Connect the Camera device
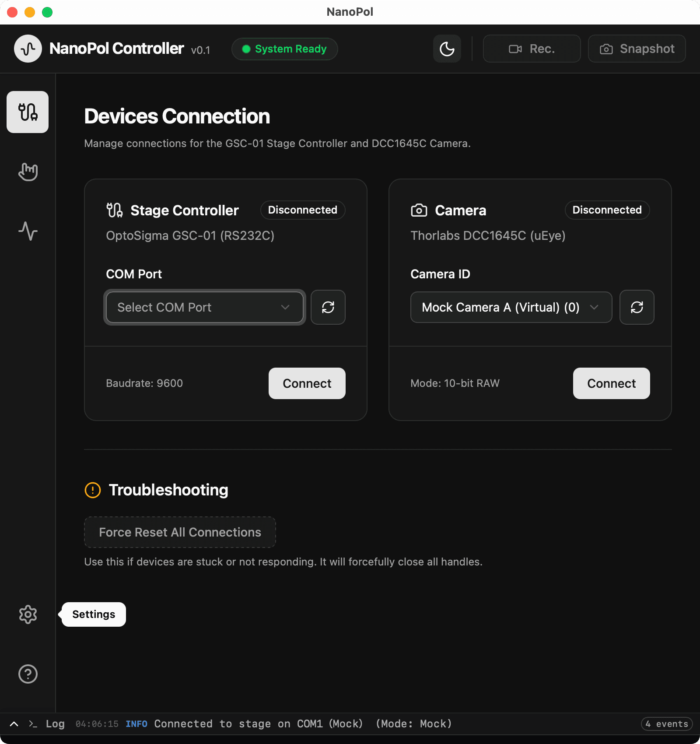This screenshot has height=744, width=700. (611, 383)
